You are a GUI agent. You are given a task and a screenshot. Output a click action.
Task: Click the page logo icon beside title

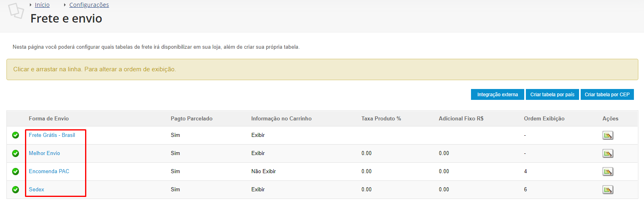[x=16, y=11]
